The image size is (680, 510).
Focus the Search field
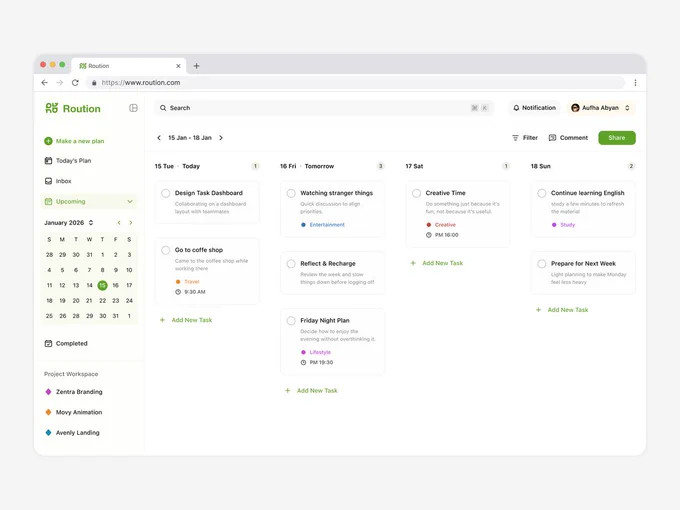324,108
